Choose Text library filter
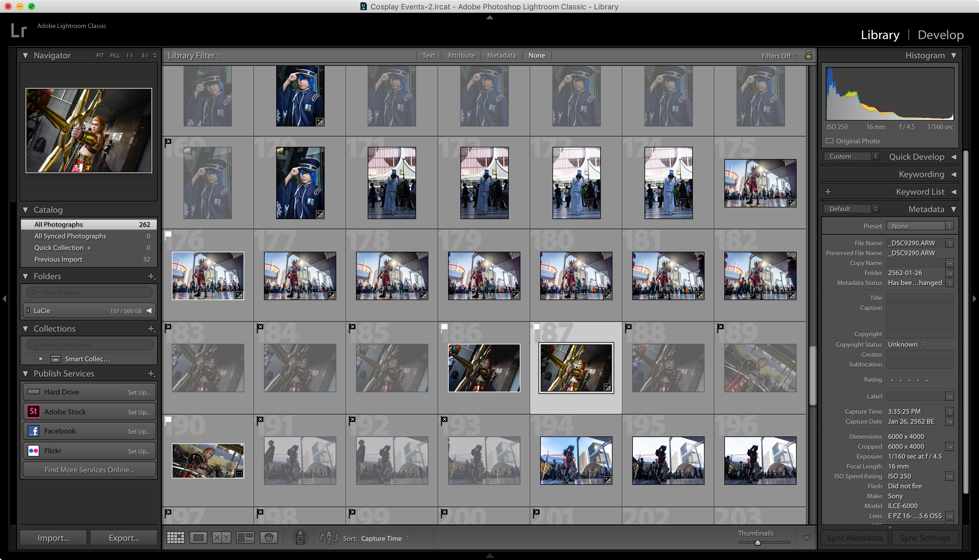 (x=428, y=55)
